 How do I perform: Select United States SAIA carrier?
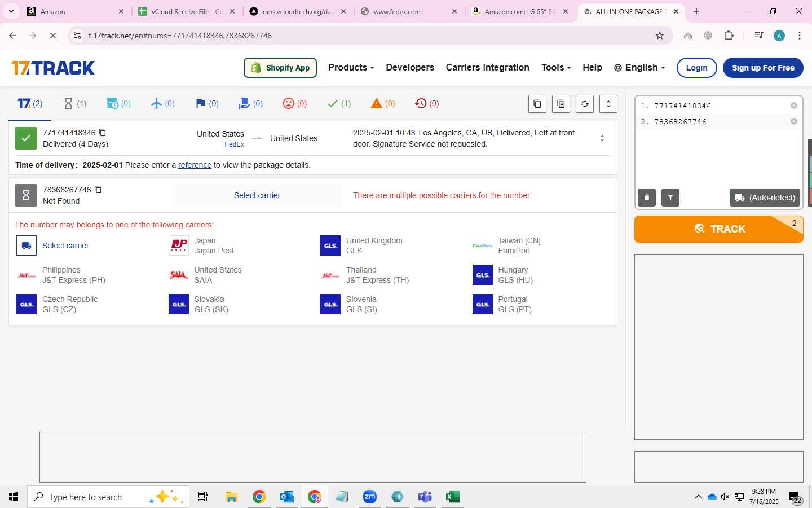point(205,275)
